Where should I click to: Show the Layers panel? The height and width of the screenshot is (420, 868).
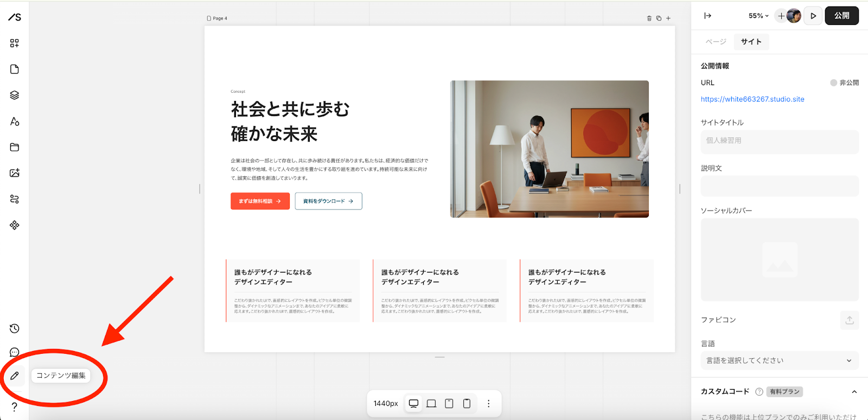pos(15,96)
